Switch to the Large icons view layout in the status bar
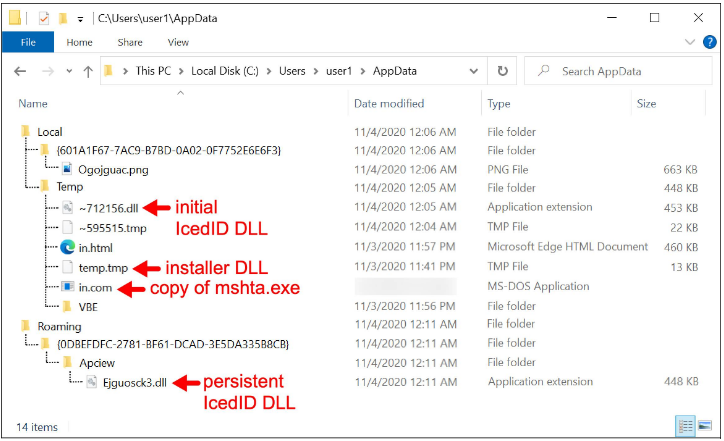724x441 pixels. pyautogui.click(x=705, y=426)
